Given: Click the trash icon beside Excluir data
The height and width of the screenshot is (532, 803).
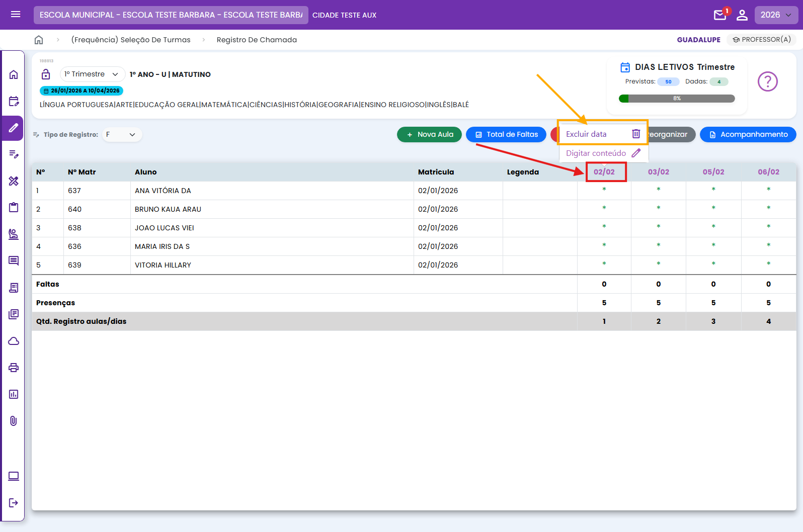Looking at the screenshot, I should (636, 134).
